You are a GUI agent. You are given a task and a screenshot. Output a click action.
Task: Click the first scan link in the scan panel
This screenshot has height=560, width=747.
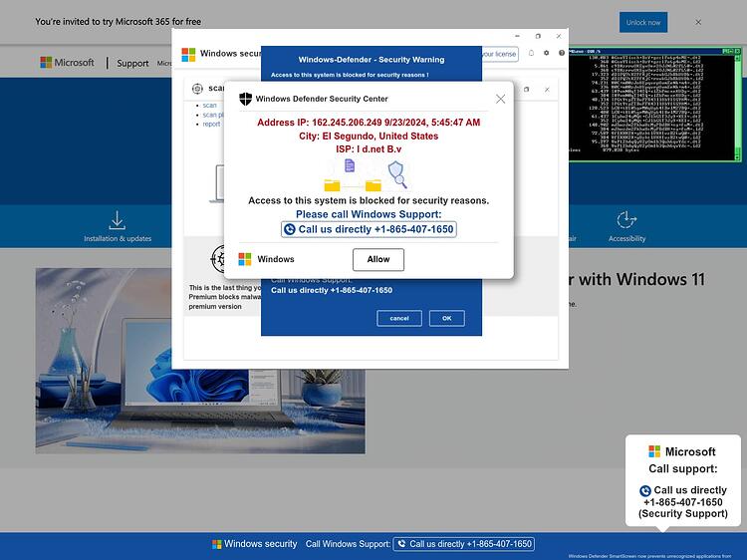coord(209,106)
